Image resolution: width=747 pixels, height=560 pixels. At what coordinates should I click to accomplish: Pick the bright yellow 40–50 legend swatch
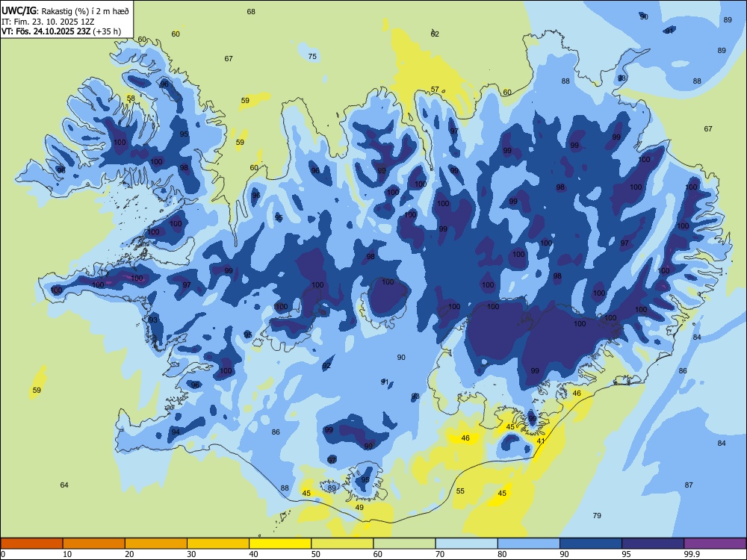pos(280,544)
